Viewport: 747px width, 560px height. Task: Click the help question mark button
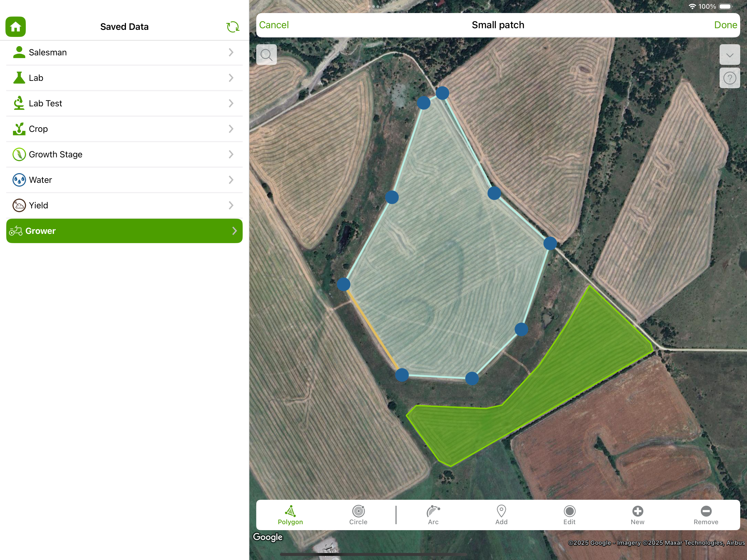(x=729, y=78)
